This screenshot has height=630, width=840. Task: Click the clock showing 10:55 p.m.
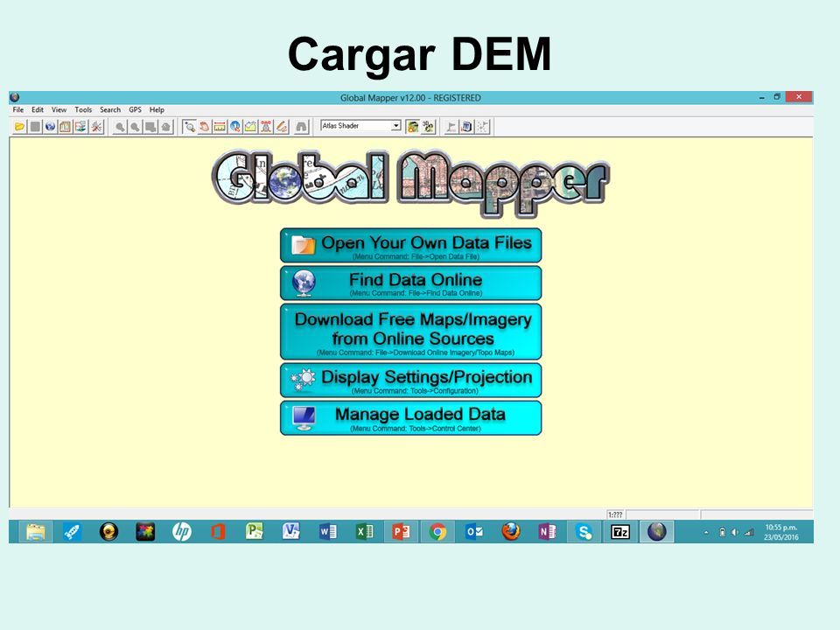[781, 532]
